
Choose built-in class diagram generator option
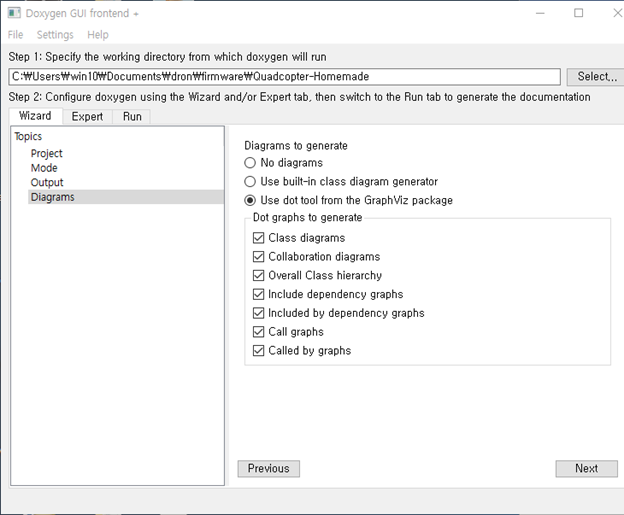tap(250, 181)
